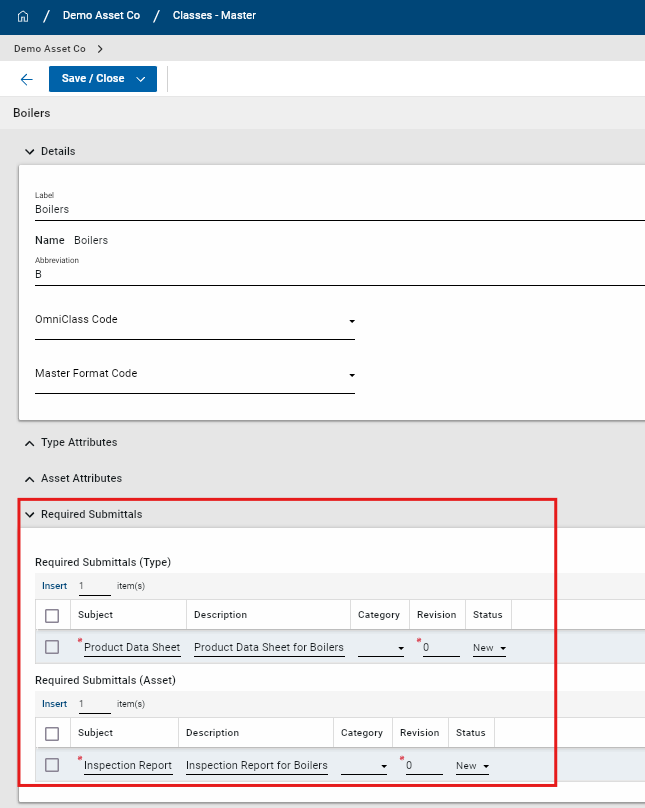The width and height of the screenshot is (645, 808).
Task: Collapse the Details section
Action: [x=29, y=151]
